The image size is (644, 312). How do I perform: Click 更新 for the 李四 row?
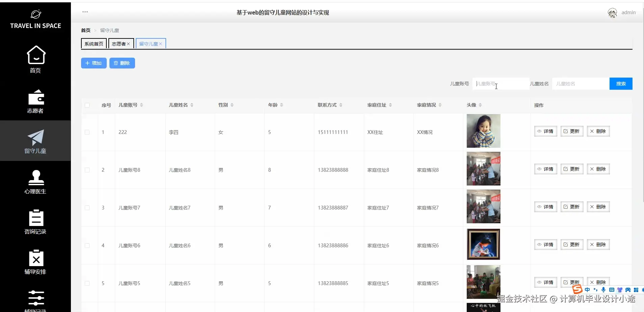pyautogui.click(x=572, y=131)
